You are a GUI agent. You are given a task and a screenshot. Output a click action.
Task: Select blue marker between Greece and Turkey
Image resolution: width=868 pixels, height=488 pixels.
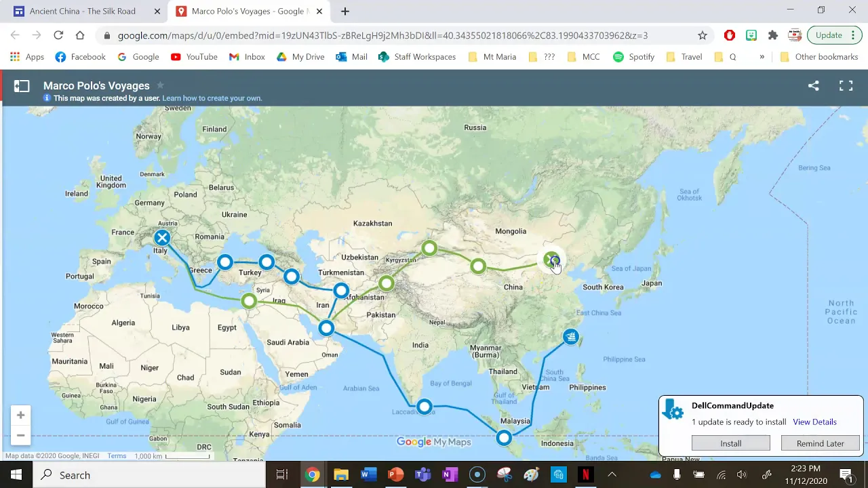[x=225, y=262]
